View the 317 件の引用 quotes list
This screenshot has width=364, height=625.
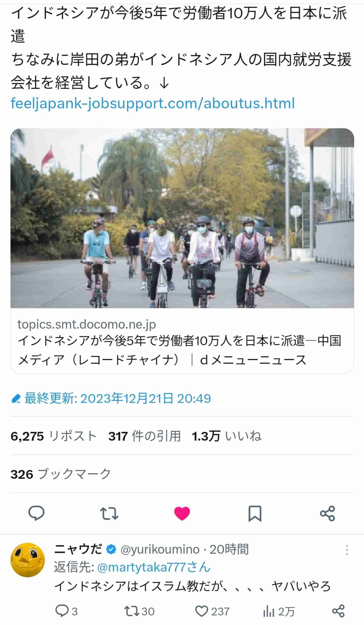click(145, 436)
